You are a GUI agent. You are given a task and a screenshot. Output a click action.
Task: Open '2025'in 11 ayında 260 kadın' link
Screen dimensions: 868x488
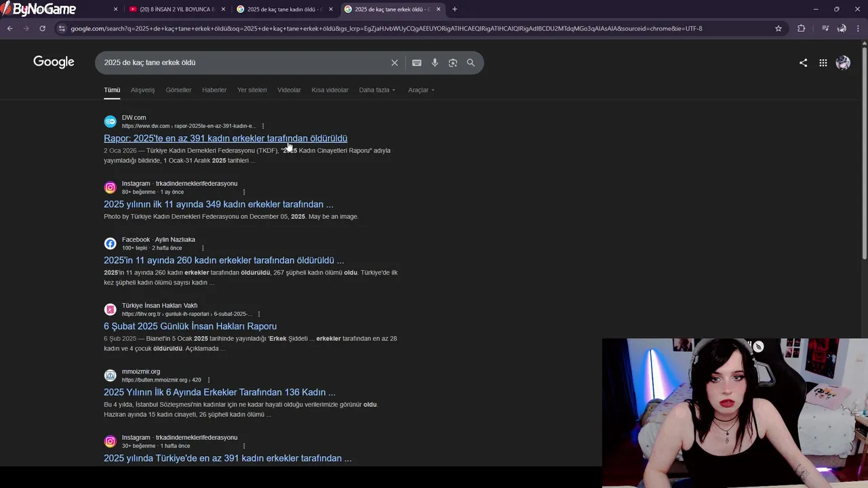click(x=224, y=260)
